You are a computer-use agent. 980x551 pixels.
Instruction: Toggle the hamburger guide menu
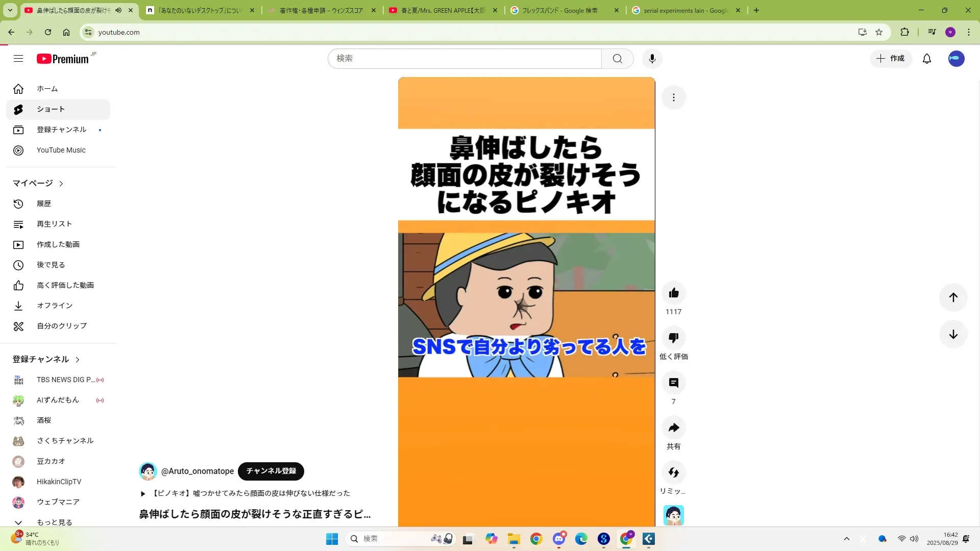[x=18, y=59]
